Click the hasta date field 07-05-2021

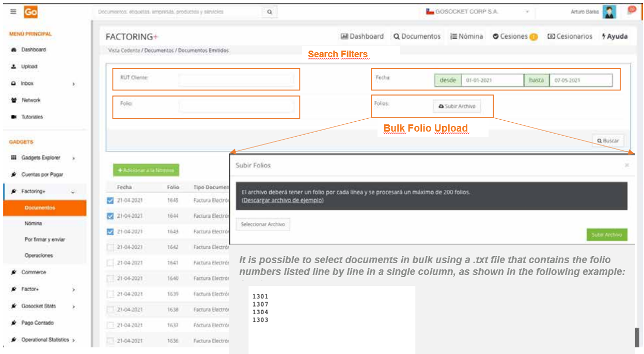(x=581, y=80)
